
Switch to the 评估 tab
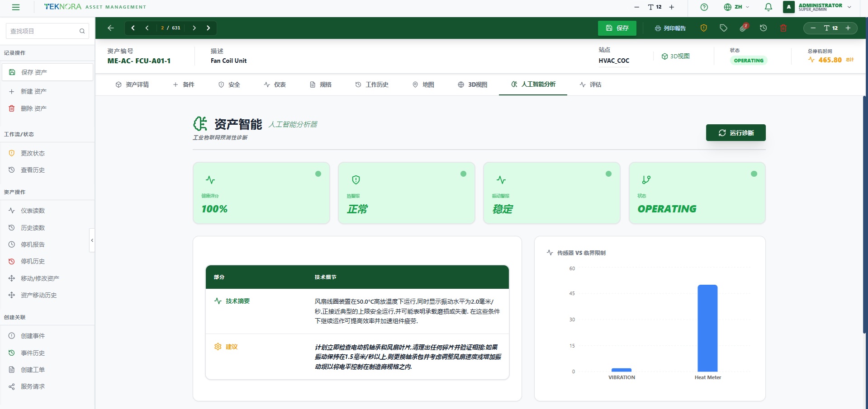[591, 85]
